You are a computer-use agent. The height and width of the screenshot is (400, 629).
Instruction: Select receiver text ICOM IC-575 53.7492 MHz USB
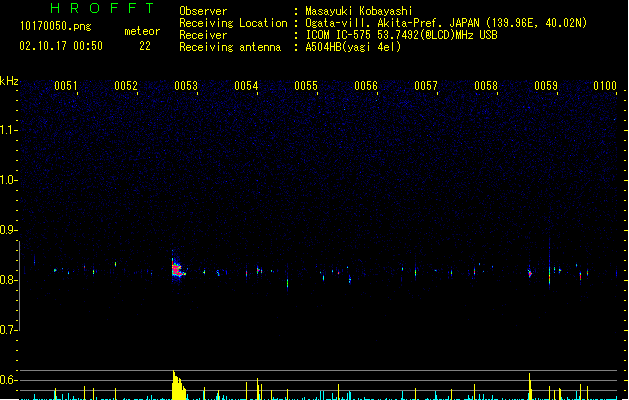pyautogui.click(x=401, y=35)
